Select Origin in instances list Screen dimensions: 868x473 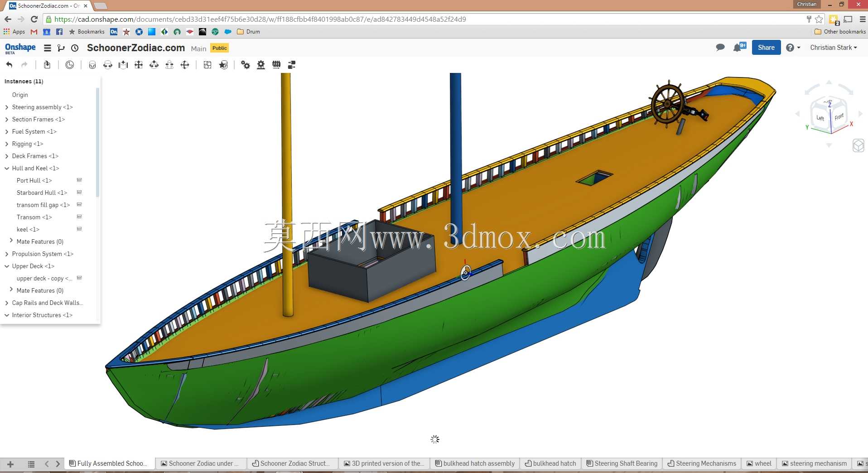pyautogui.click(x=20, y=95)
